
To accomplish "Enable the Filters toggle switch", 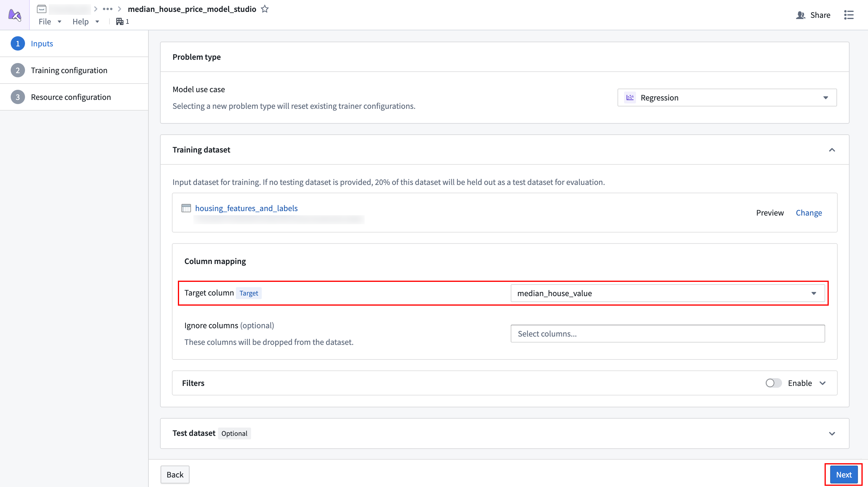I will point(773,383).
